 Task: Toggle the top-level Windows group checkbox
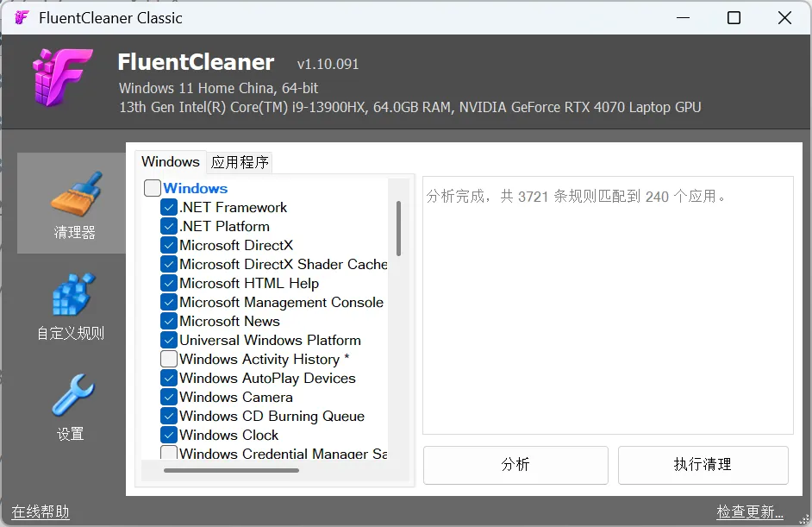(x=153, y=188)
